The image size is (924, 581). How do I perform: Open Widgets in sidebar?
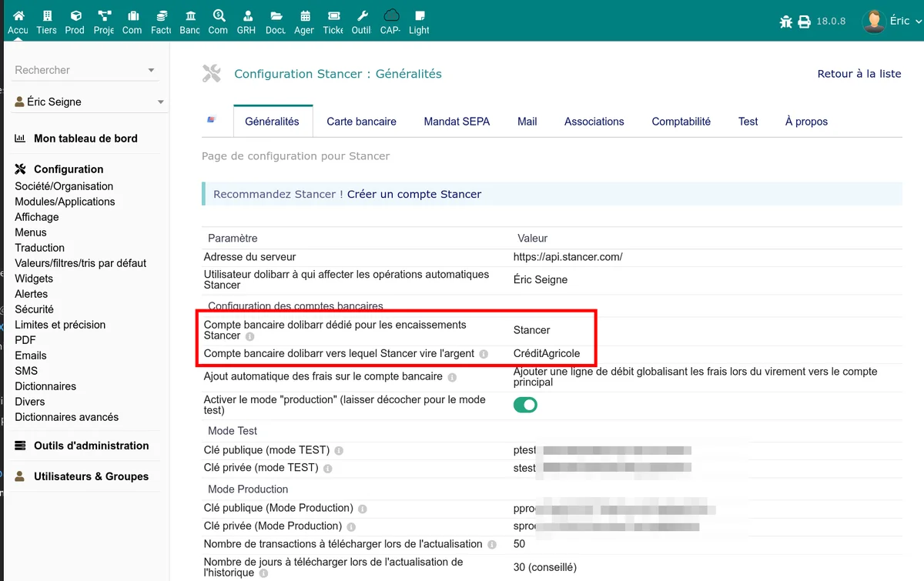coord(34,279)
